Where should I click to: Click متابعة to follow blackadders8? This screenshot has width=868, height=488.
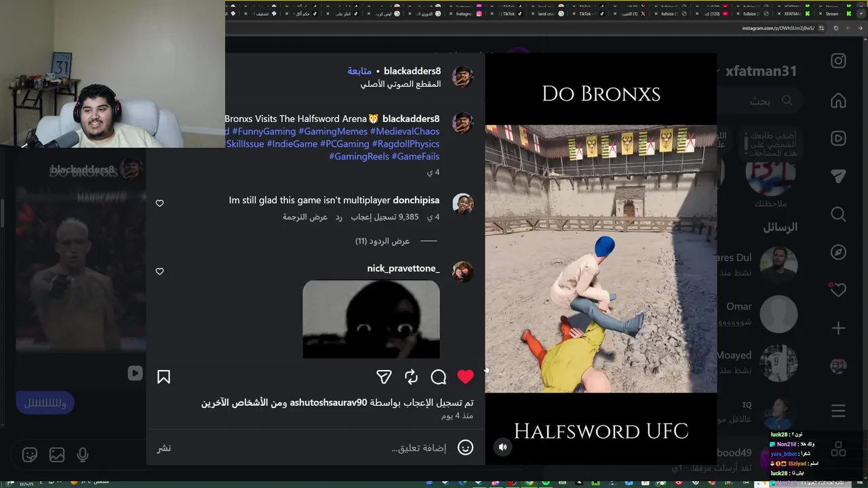tap(359, 71)
